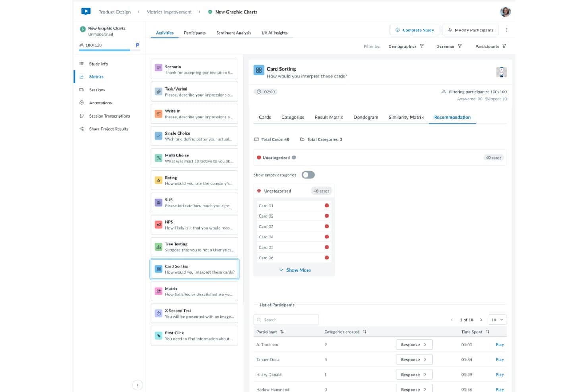Viewport: 588px width, 392px height.
Task: Open the rows-per-page dropdown showing 10
Action: pos(497,320)
